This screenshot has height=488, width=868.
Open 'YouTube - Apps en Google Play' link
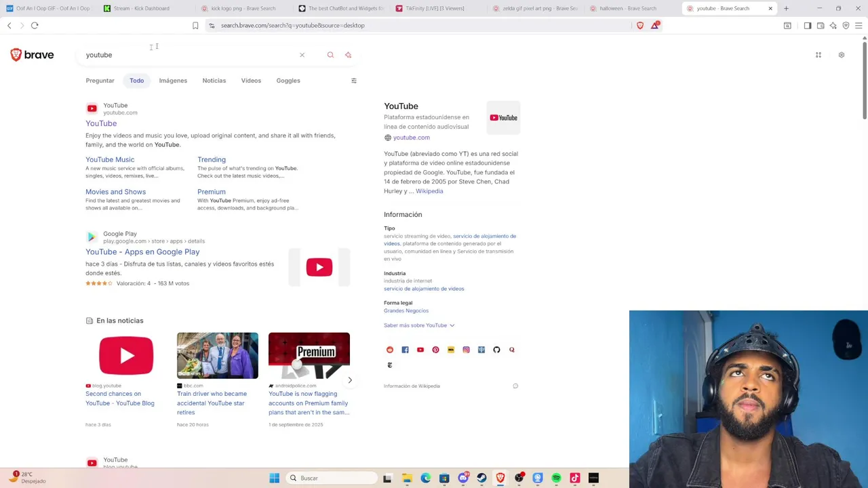coord(142,252)
